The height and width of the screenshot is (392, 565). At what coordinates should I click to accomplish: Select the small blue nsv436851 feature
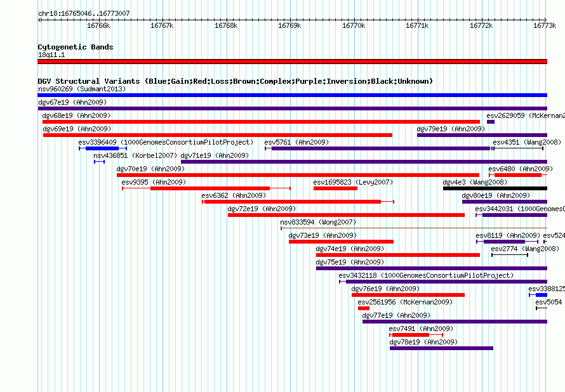[100, 162]
